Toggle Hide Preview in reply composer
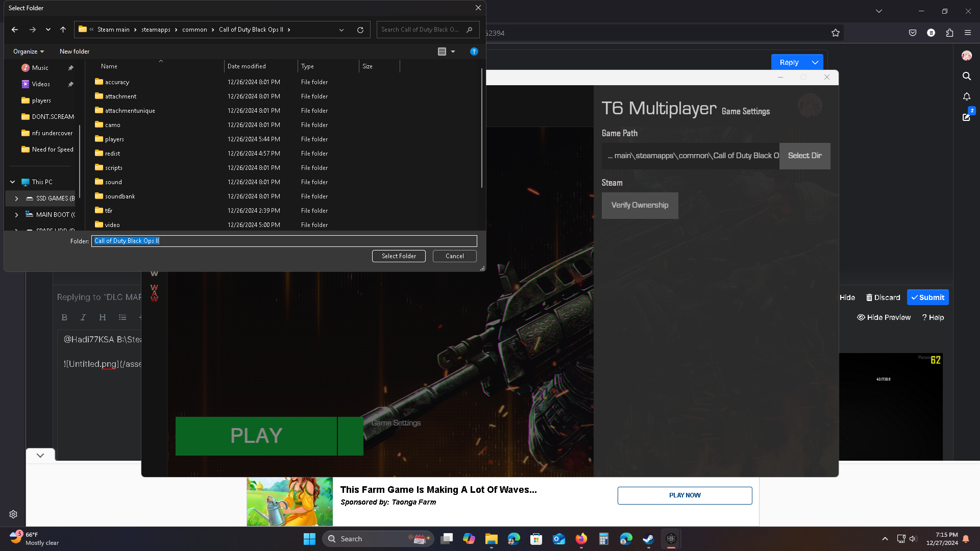The width and height of the screenshot is (980, 551). 884,317
